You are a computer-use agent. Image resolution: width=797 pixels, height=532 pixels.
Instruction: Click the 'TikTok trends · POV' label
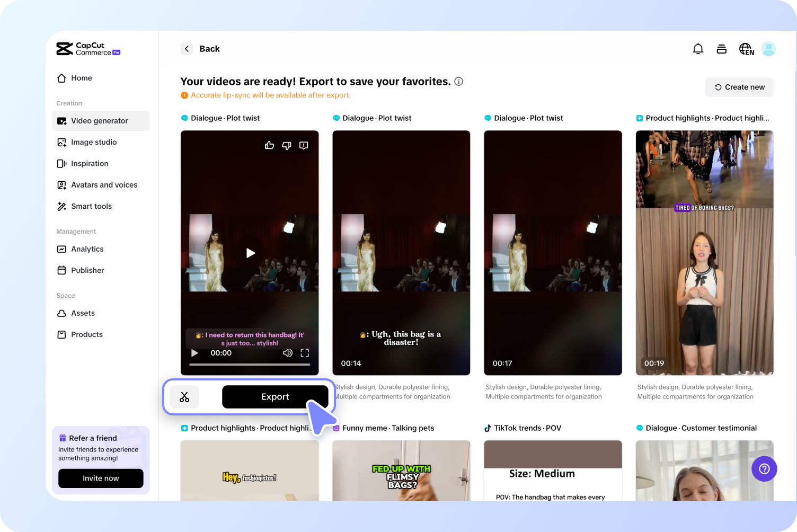coord(527,428)
